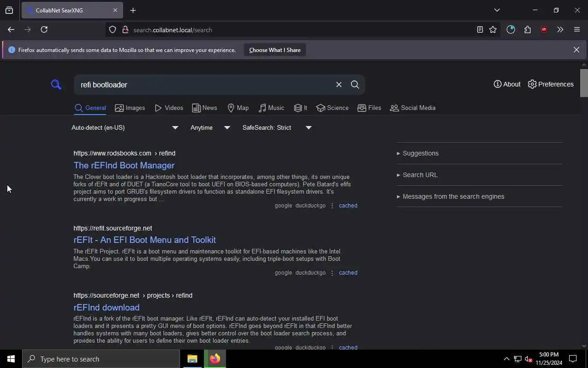Switch to the Science tab
The image size is (588, 368).
click(332, 108)
